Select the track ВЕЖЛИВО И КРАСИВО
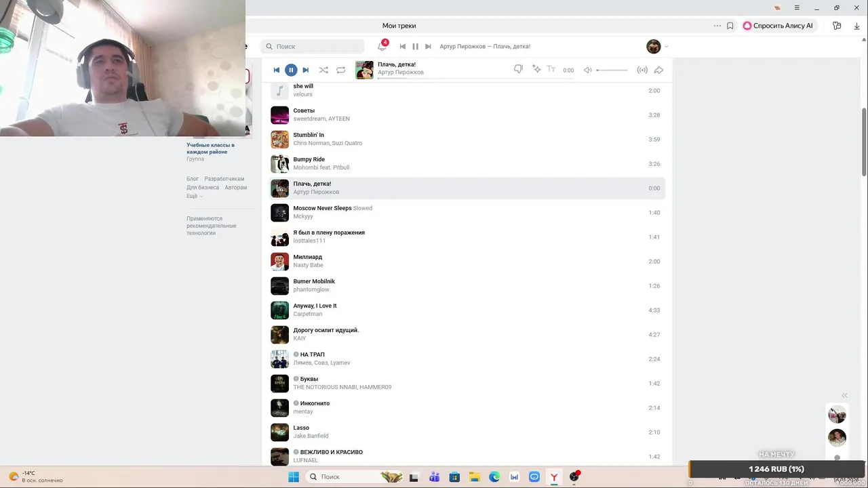Screen dimensions: 868x488 (467, 456)
